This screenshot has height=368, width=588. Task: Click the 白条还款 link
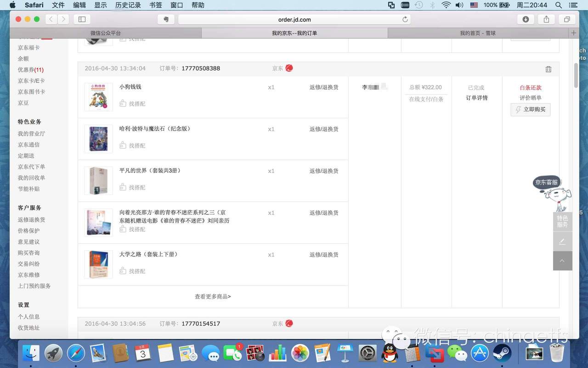point(531,87)
